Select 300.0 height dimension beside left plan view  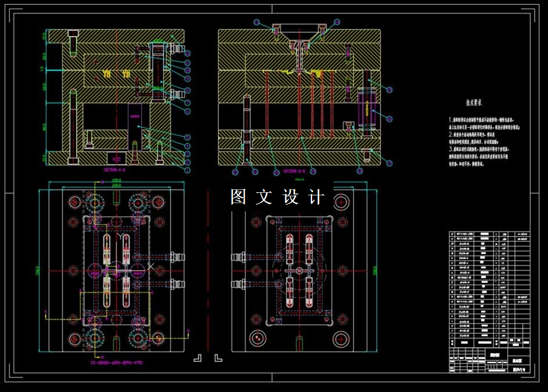(37, 271)
